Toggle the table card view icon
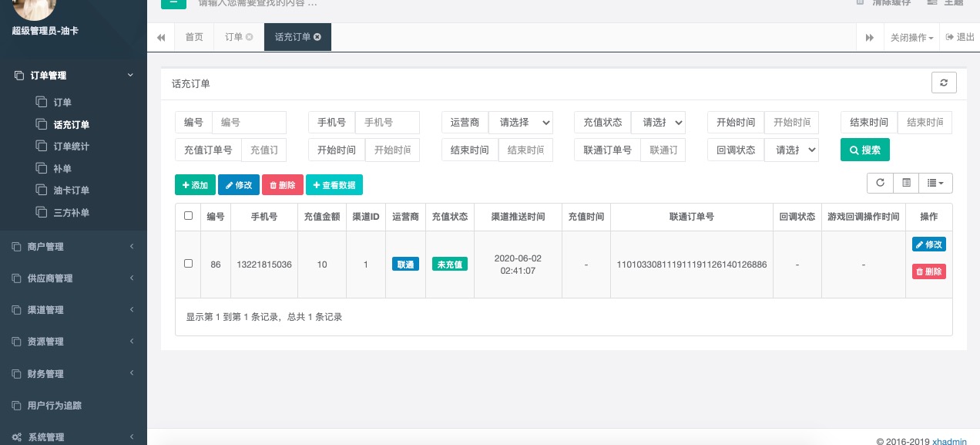The height and width of the screenshot is (445, 980). [x=906, y=183]
